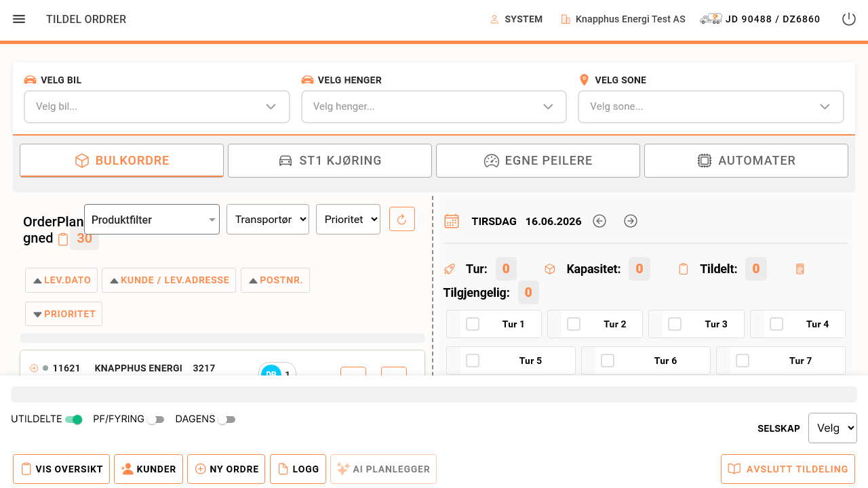Toggle the PF/FYRING switch
This screenshot has height=488, width=868.
click(156, 420)
